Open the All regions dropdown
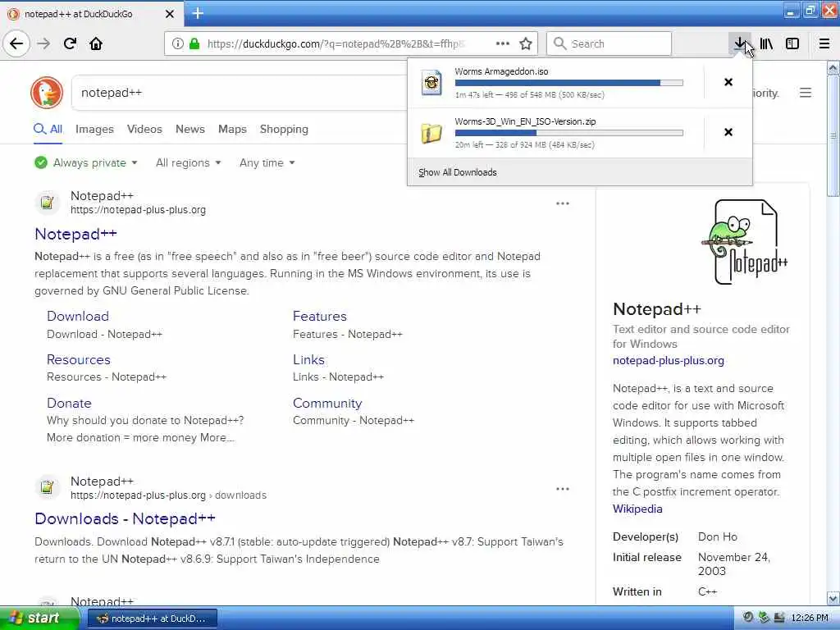Viewport: 840px width, 630px height. tap(188, 162)
